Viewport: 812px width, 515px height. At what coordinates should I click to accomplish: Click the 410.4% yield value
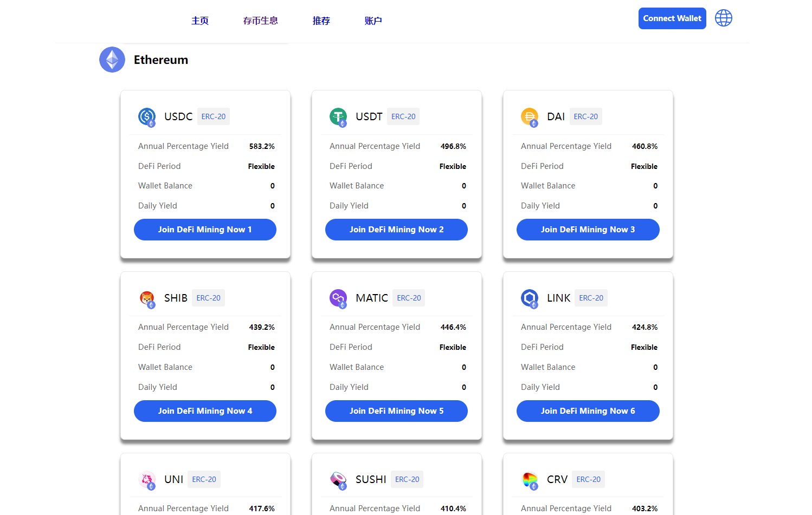click(x=453, y=509)
